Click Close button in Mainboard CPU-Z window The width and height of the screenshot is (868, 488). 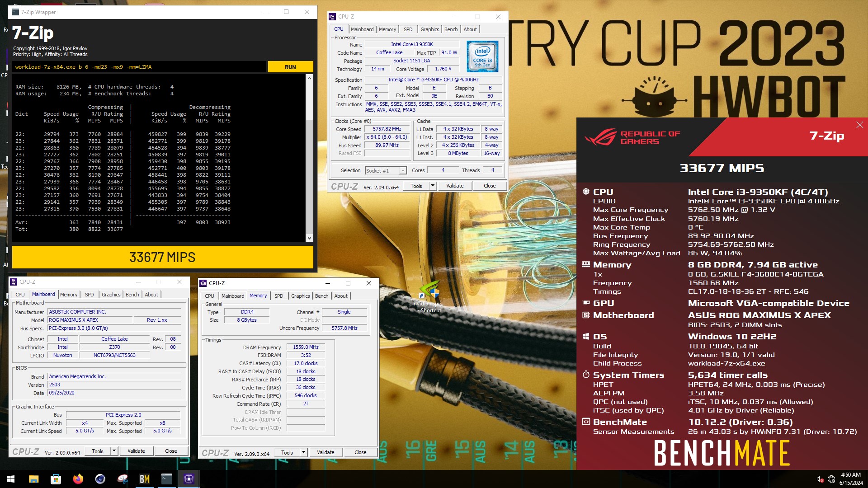pyautogui.click(x=171, y=451)
